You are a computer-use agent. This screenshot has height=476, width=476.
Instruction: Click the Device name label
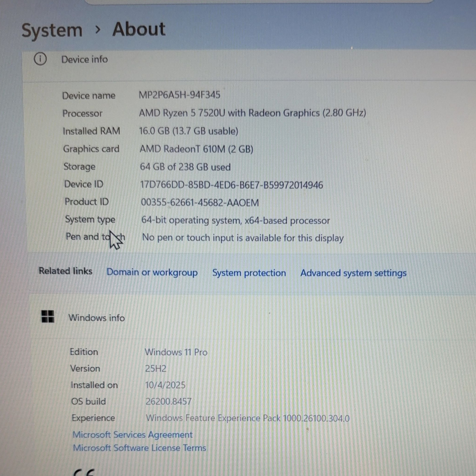coord(89,95)
